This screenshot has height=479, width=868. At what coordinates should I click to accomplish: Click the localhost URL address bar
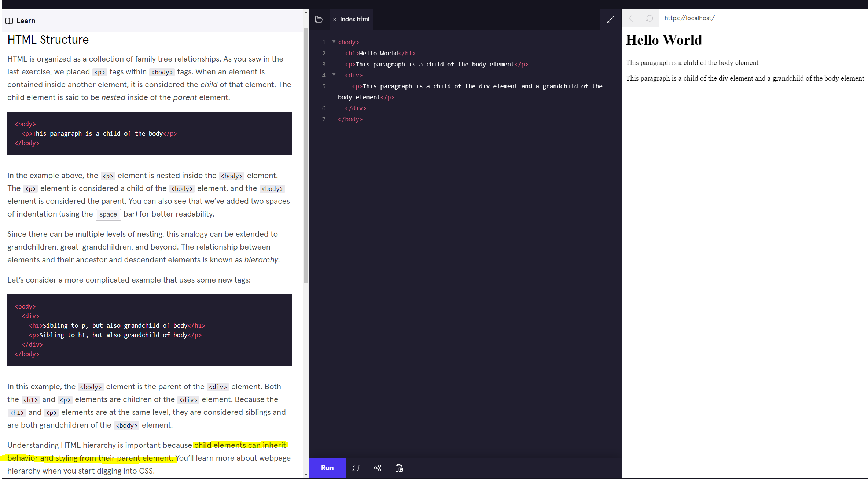[689, 18]
